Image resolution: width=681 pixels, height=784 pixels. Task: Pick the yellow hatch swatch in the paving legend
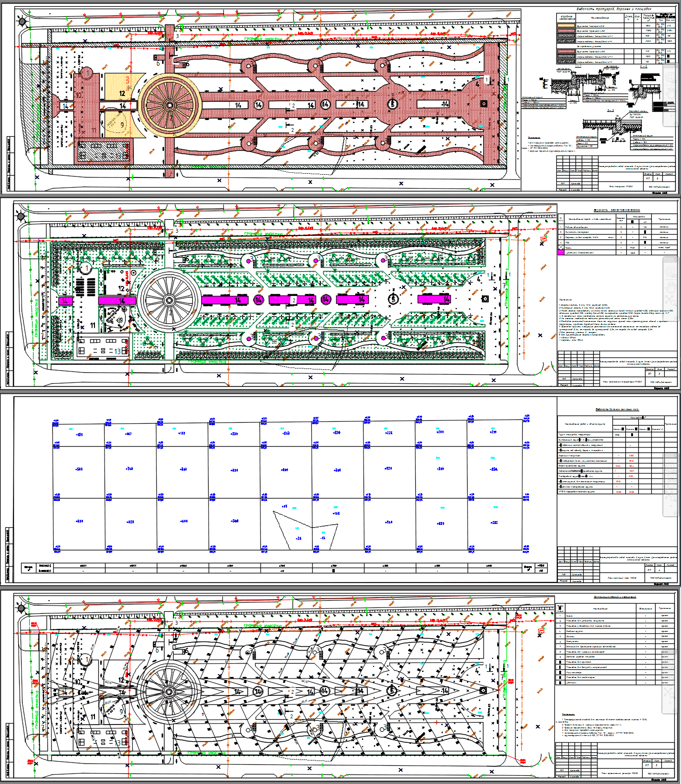566,25
